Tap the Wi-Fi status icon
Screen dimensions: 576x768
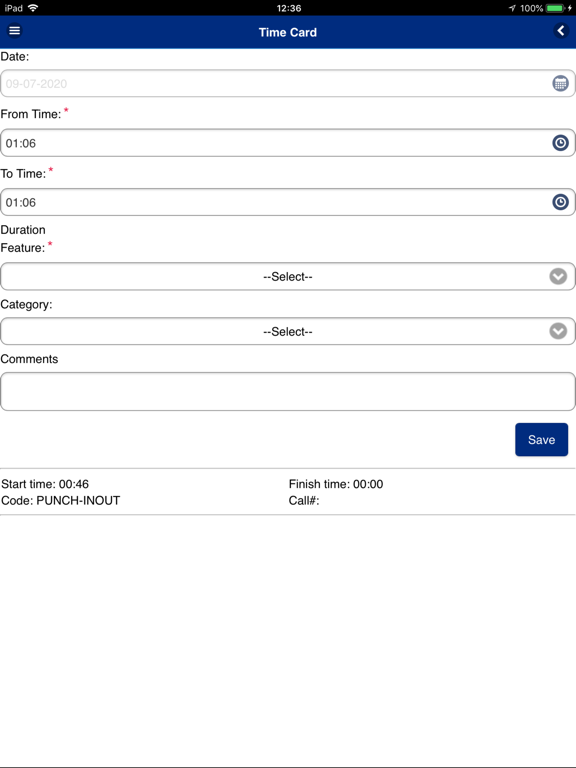[33, 8]
